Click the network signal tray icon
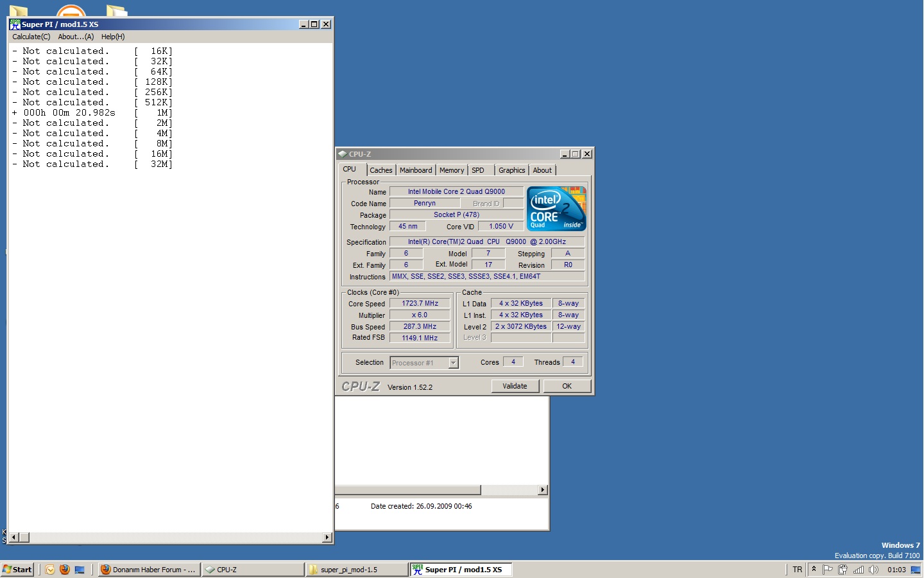The height and width of the screenshot is (578, 924). pos(859,570)
